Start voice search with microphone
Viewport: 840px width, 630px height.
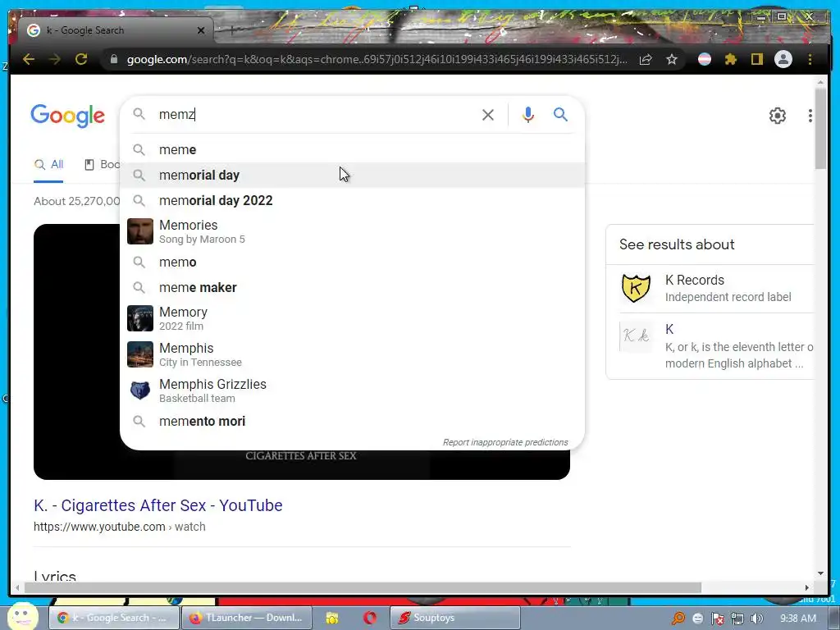pos(527,115)
